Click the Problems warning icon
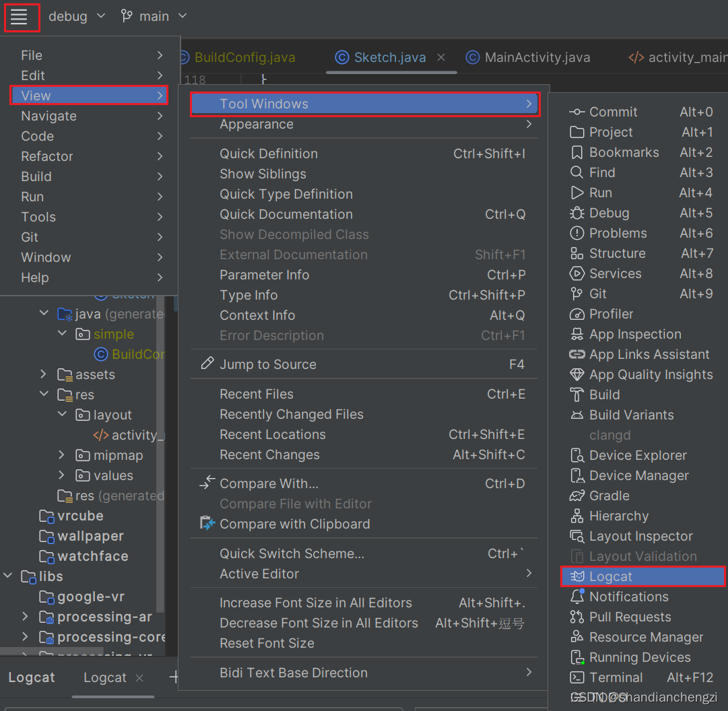728x711 pixels. point(576,233)
